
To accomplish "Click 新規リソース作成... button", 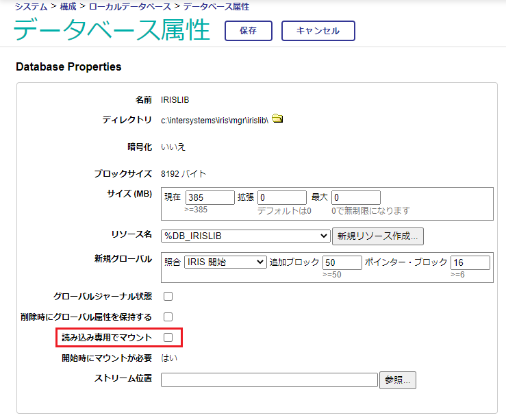I will [x=378, y=236].
